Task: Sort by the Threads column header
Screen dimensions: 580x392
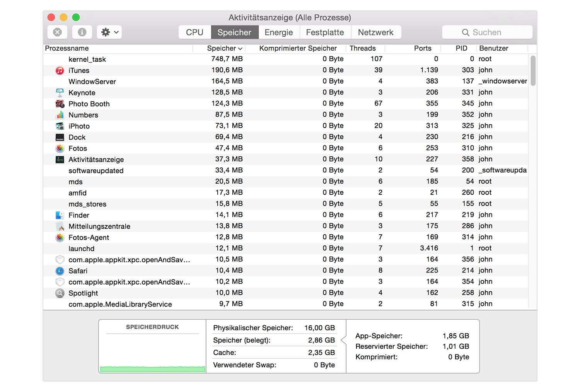Action: click(x=365, y=48)
